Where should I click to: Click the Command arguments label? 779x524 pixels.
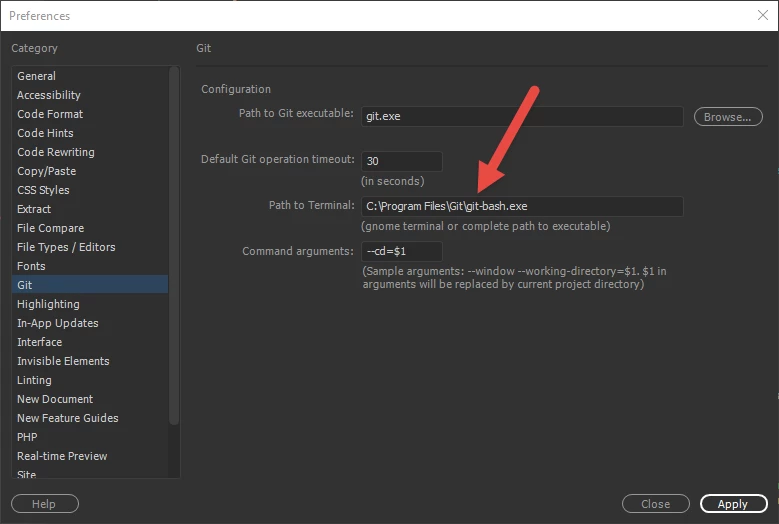tap(298, 251)
